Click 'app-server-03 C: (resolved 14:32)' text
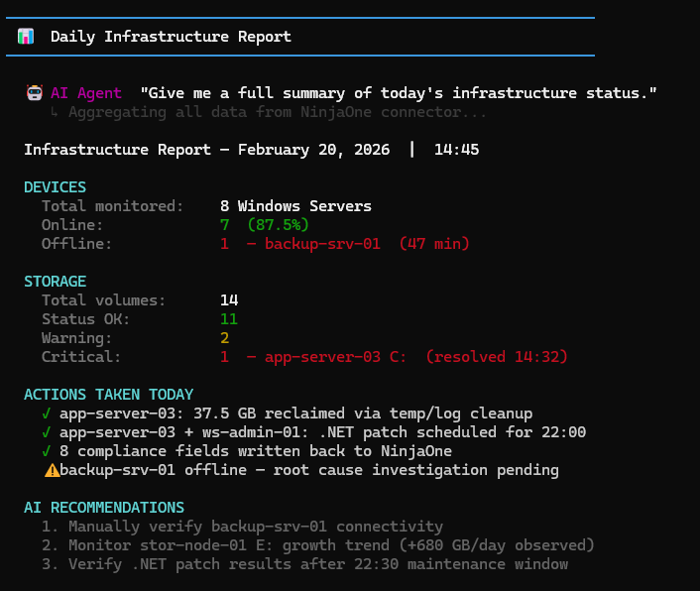The image size is (700, 591). 416,357
